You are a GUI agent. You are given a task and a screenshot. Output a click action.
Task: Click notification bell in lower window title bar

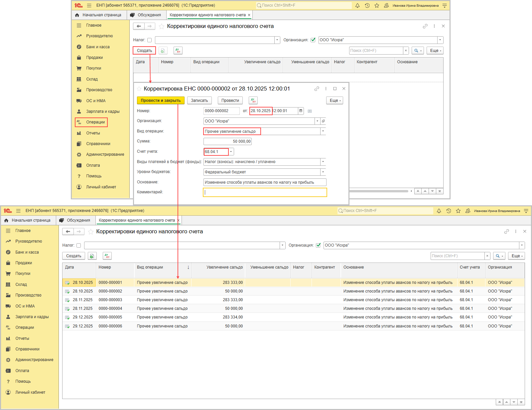point(439,211)
